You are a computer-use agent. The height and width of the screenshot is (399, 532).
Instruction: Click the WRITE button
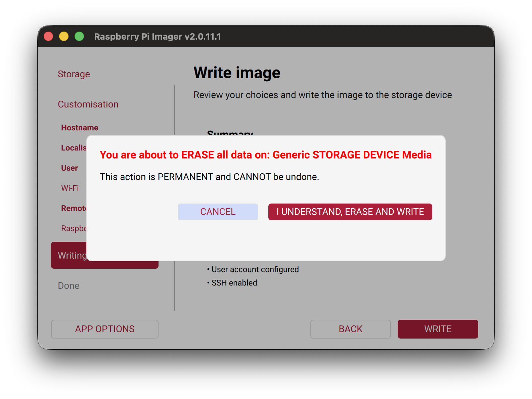[x=438, y=329]
